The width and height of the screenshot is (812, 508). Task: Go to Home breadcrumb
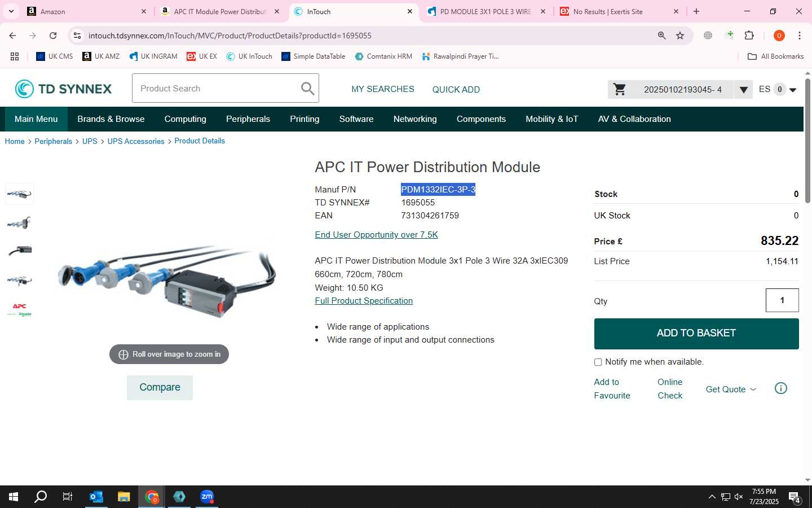pos(15,142)
